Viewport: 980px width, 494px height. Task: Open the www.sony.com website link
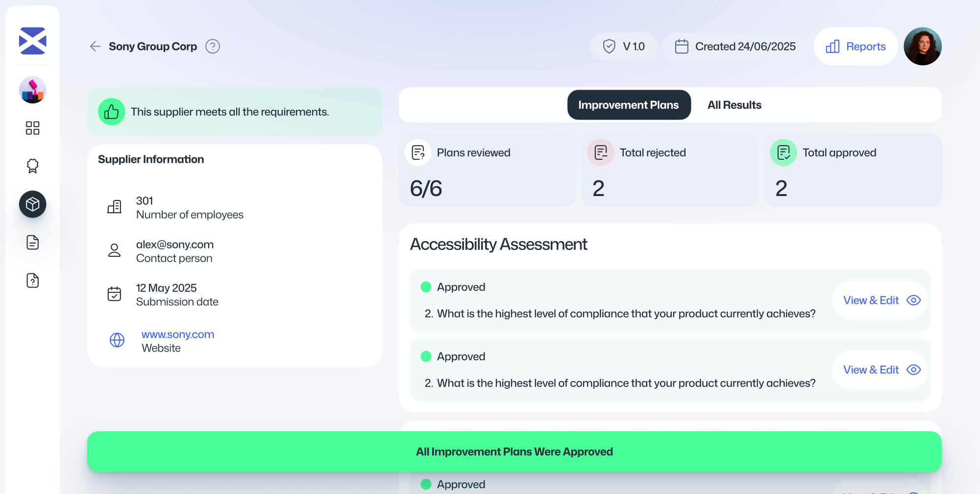[x=177, y=335]
